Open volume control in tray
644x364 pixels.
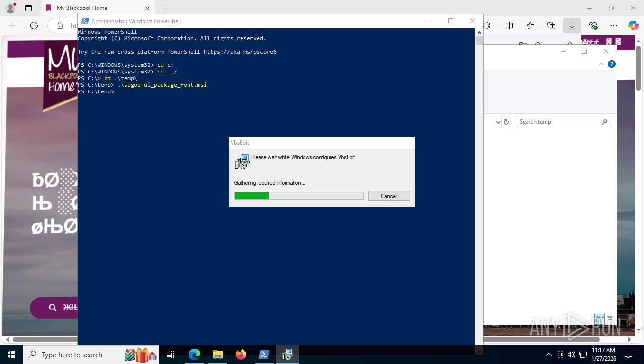[x=571, y=355]
